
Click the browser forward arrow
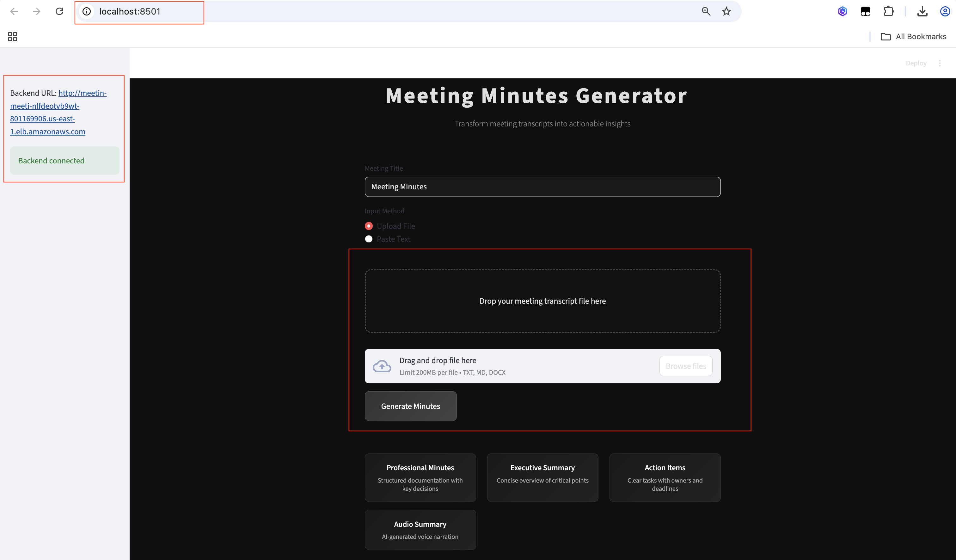pos(36,11)
